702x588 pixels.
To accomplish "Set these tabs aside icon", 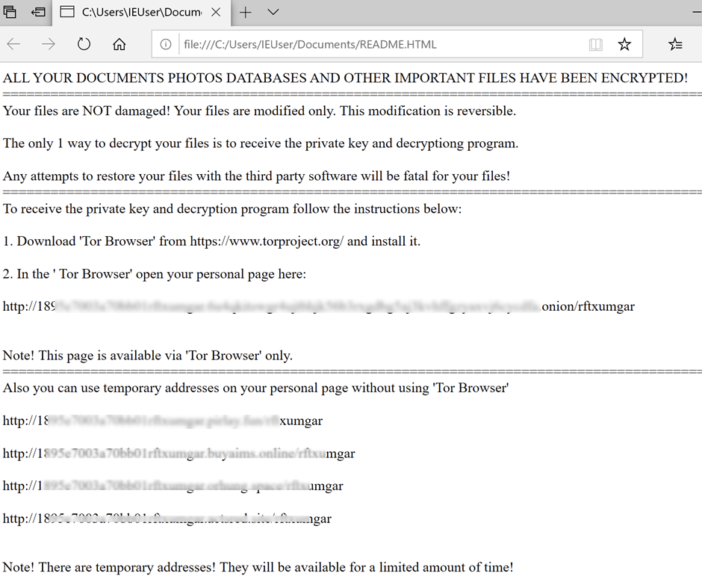I will [38, 12].
